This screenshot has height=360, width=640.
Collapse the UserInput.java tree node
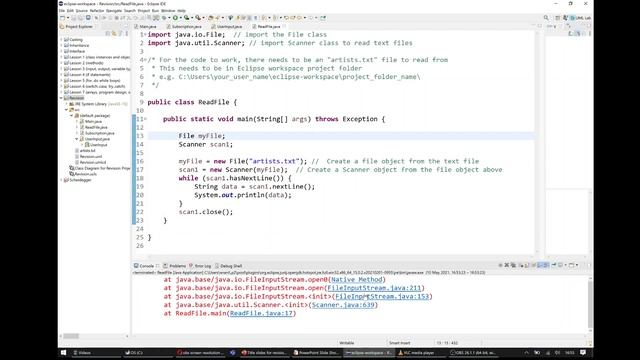point(76,139)
